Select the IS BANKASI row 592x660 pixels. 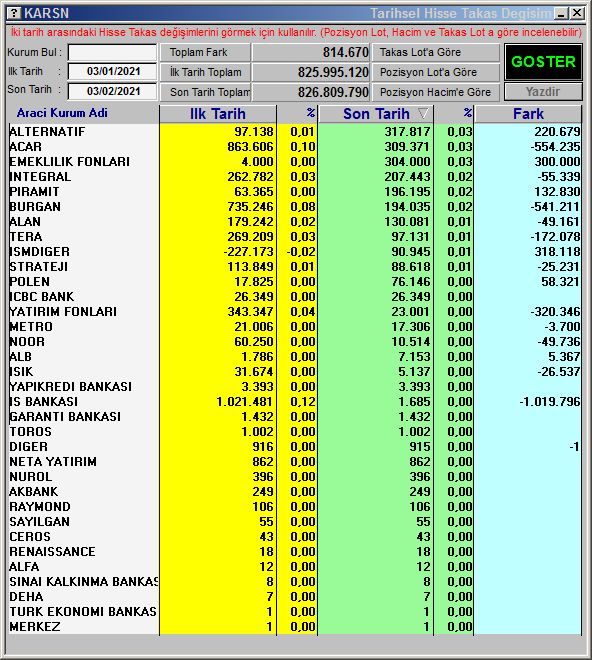pos(295,402)
